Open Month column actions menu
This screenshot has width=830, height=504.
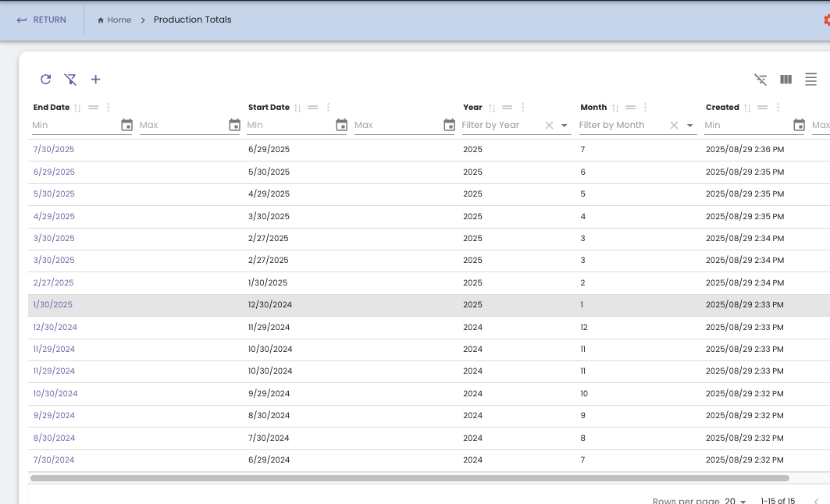[x=645, y=108]
